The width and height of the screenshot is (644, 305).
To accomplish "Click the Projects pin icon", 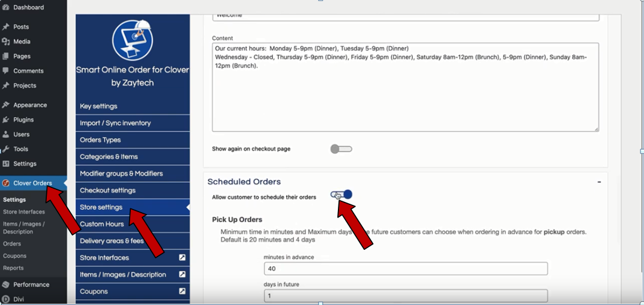I will pos(6,86).
